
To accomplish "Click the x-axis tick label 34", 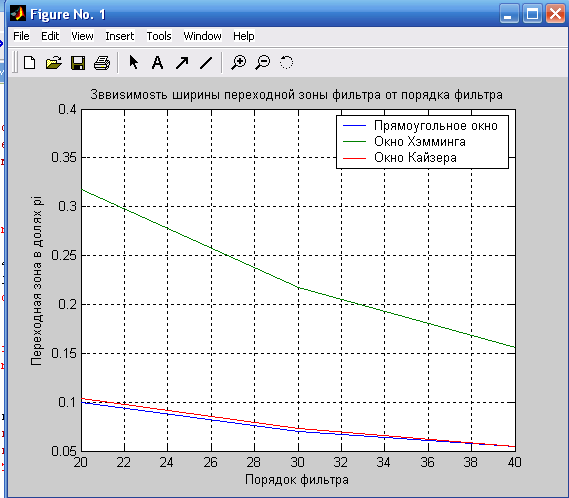I will click(384, 462).
